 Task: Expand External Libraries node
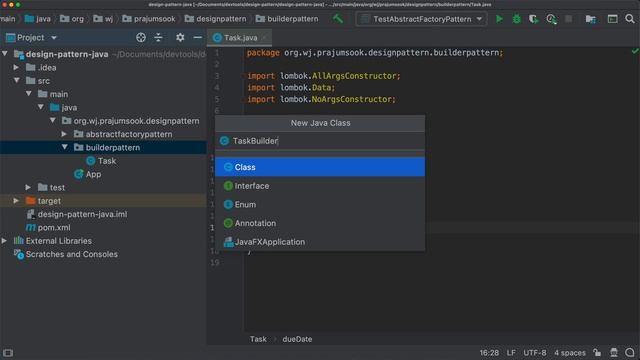pos(4,241)
